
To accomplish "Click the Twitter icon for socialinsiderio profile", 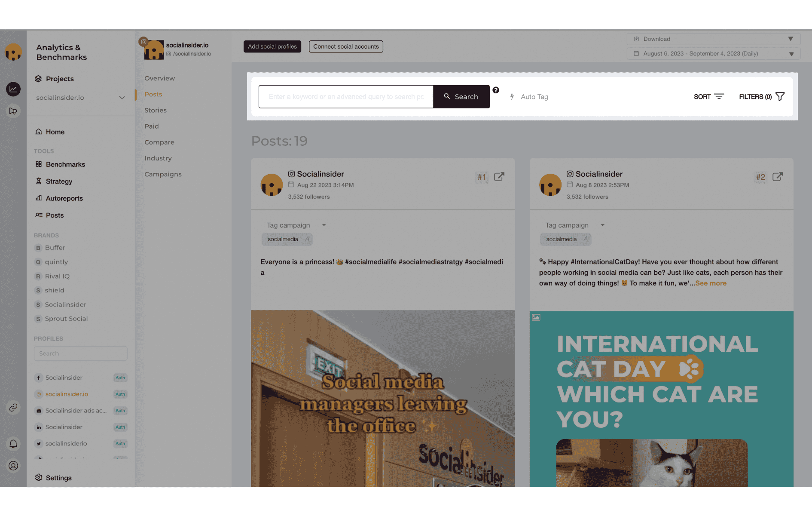I will 39,443.
